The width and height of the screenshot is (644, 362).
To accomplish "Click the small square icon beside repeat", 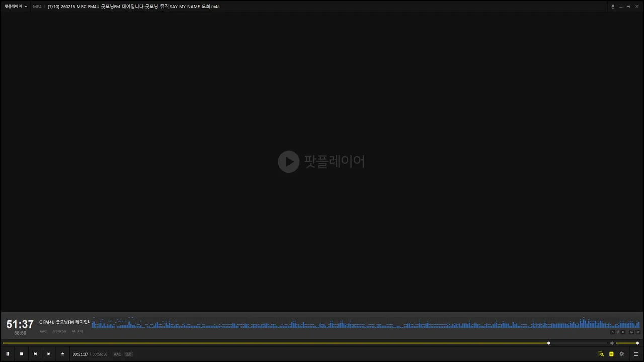I will coord(623,332).
